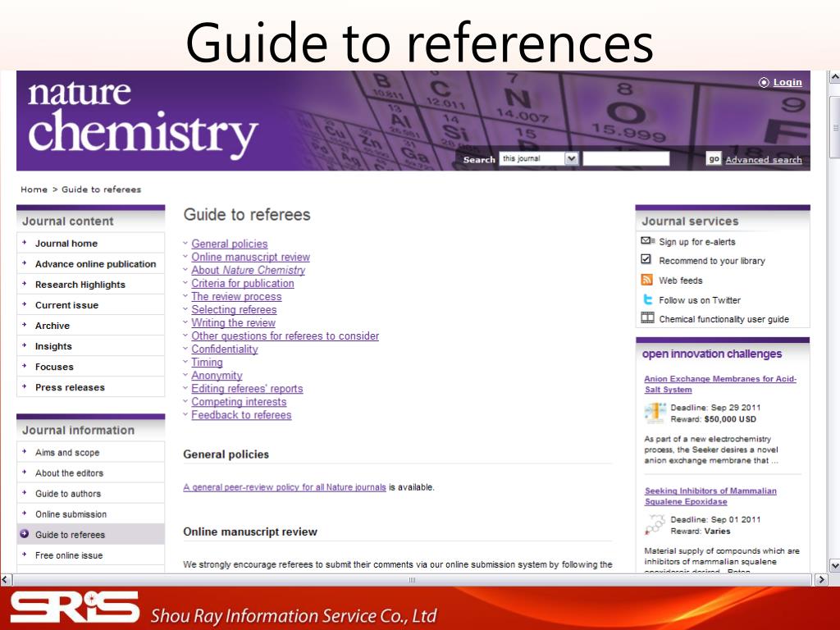Click the orange RSS Web feeds icon
The width and height of the screenshot is (840, 630).
coord(646,279)
